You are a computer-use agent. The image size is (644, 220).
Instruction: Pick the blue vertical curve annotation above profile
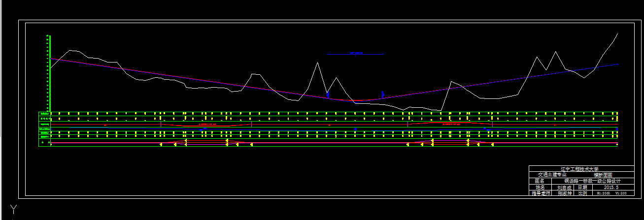[356, 54]
